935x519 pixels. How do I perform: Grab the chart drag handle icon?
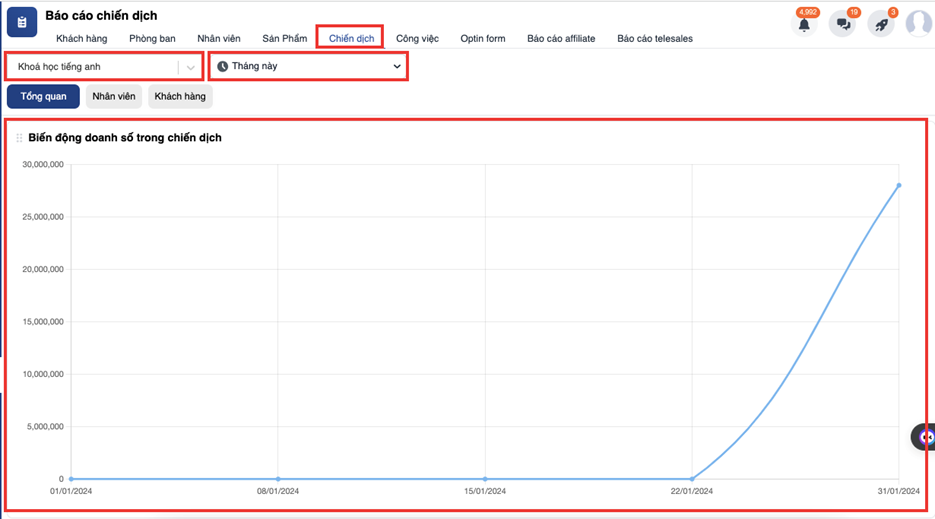click(x=19, y=138)
